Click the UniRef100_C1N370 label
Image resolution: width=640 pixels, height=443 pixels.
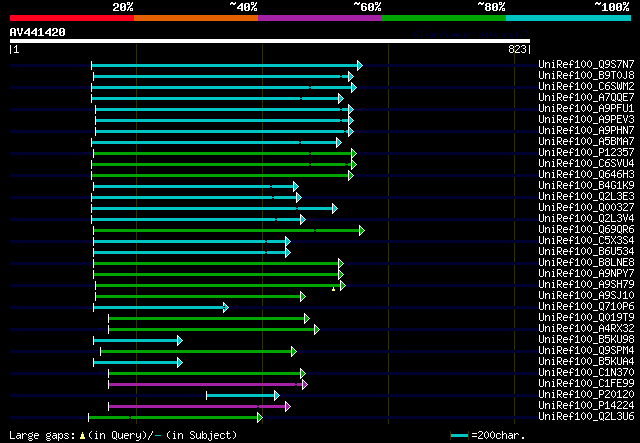point(586,373)
